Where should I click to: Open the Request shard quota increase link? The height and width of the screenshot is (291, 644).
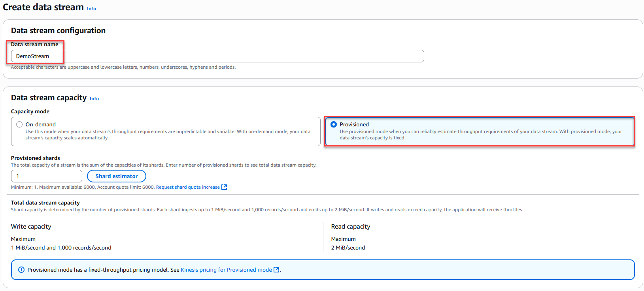188,187
